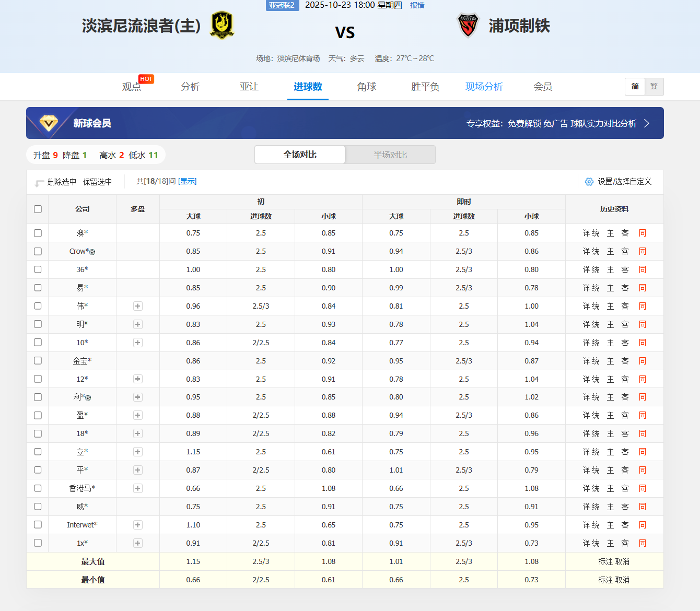
Task: Toggle the select-all checkbox in table header
Action: [38, 209]
